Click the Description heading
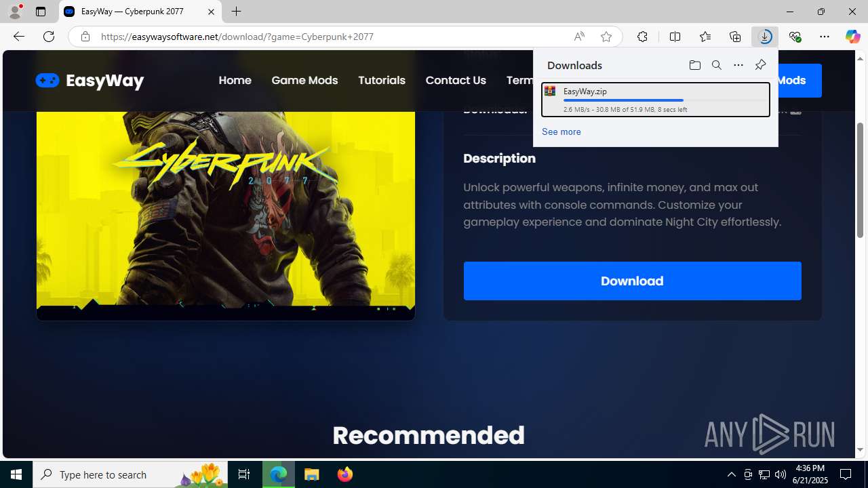868x488 pixels. click(499, 158)
